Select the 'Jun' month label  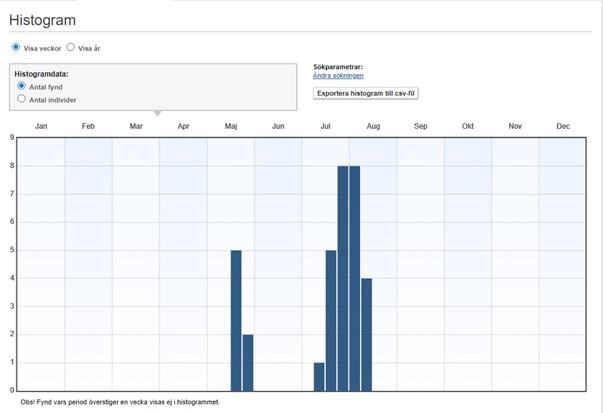[278, 126]
